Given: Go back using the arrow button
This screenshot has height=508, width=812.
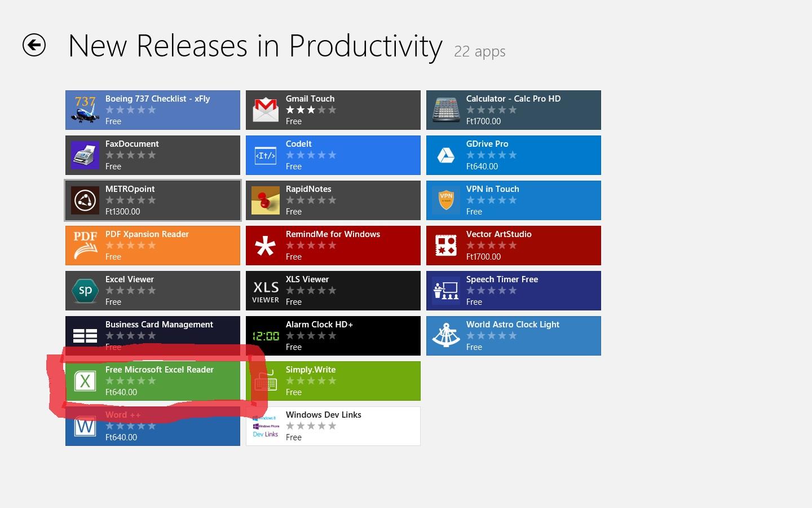Looking at the screenshot, I should (x=34, y=45).
